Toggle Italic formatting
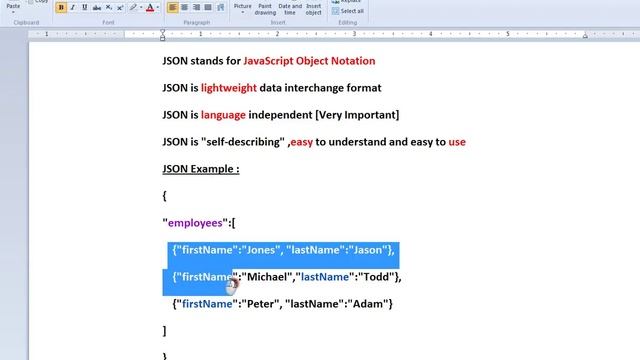This screenshot has height=360, width=640. (73, 7)
